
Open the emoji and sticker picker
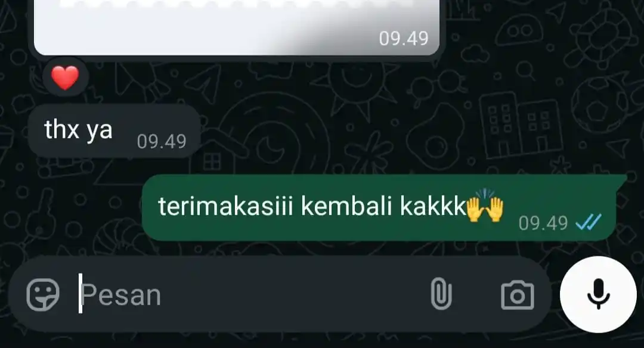coord(43,294)
